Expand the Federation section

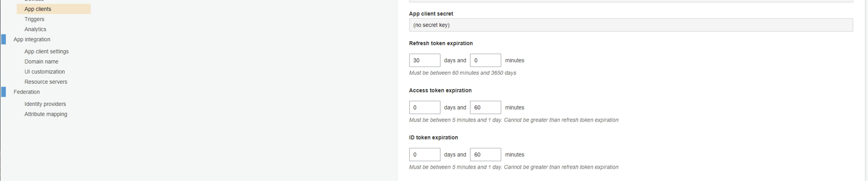pyautogui.click(x=27, y=92)
